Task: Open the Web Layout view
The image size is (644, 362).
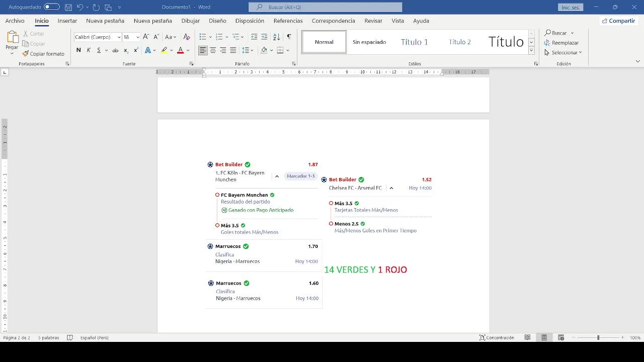Action: 561,338
